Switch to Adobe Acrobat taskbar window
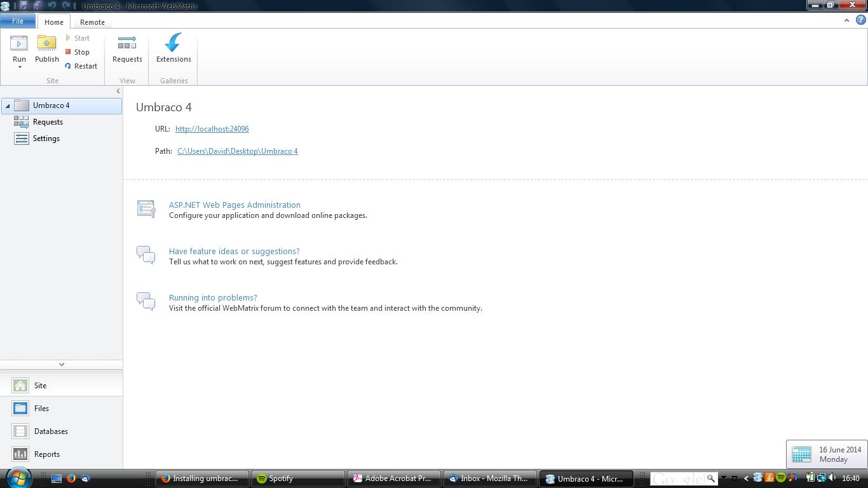Image resolution: width=868 pixels, height=488 pixels. pyautogui.click(x=395, y=478)
